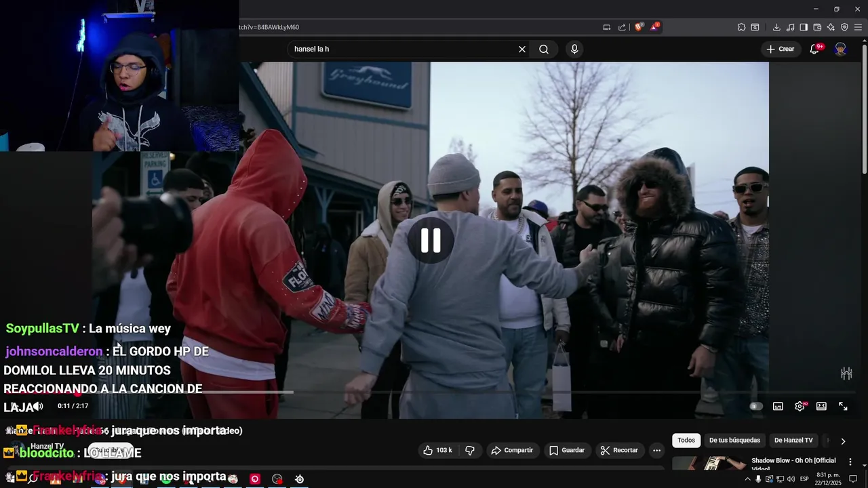Open the taskbar clock 8:31 p. m.
This screenshot has height=488, width=868.
tap(829, 479)
